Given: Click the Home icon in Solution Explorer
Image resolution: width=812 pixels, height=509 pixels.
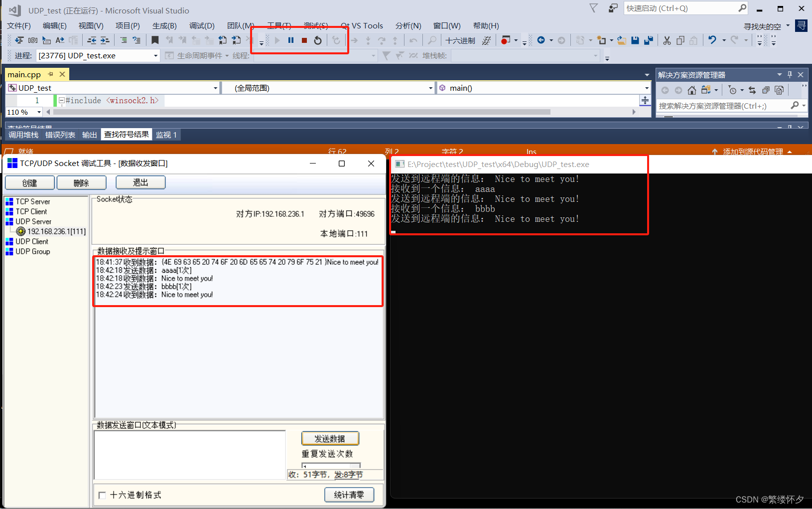Looking at the screenshot, I should pos(692,90).
